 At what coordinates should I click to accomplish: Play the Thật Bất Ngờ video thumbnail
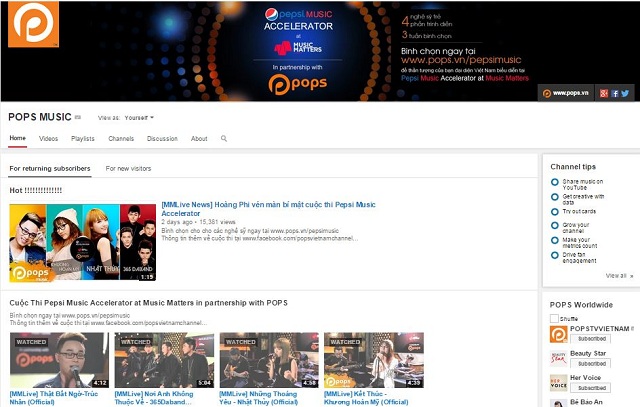tap(59, 360)
